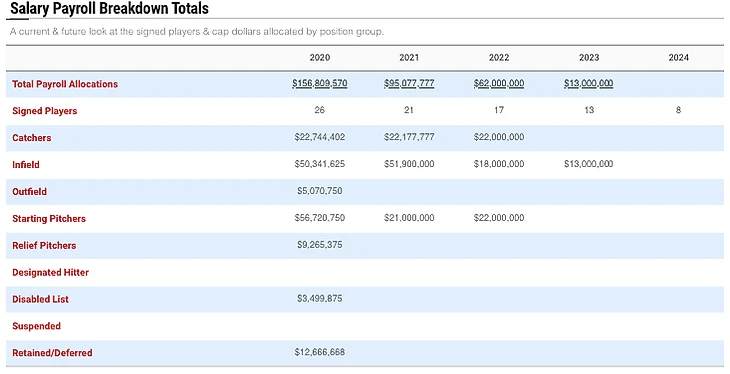Open the 2021 total payroll $95,077,777 link
This screenshot has width=730, height=374.
click(409, 83)
